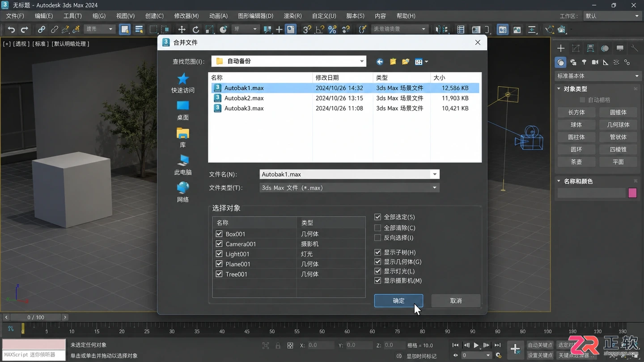Open the 脚本(S) menu
The height and width of the screenshot is (362, 644).
coord(356,16)
